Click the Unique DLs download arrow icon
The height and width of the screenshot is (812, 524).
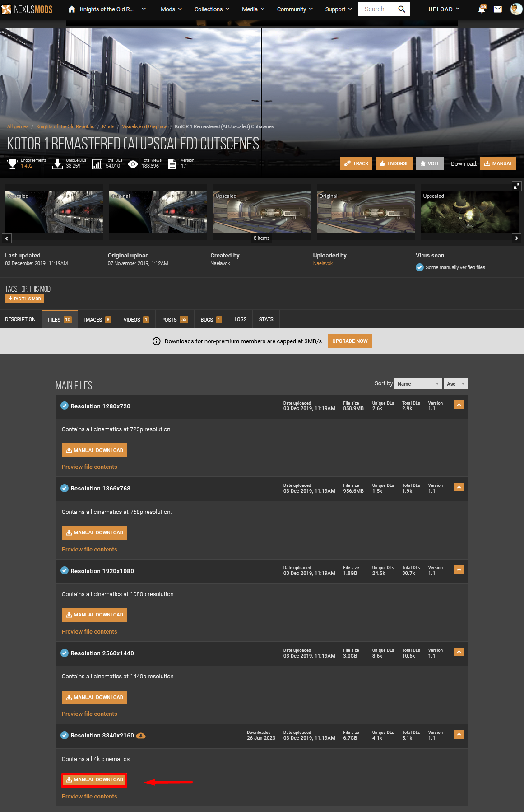pos(57,164)
